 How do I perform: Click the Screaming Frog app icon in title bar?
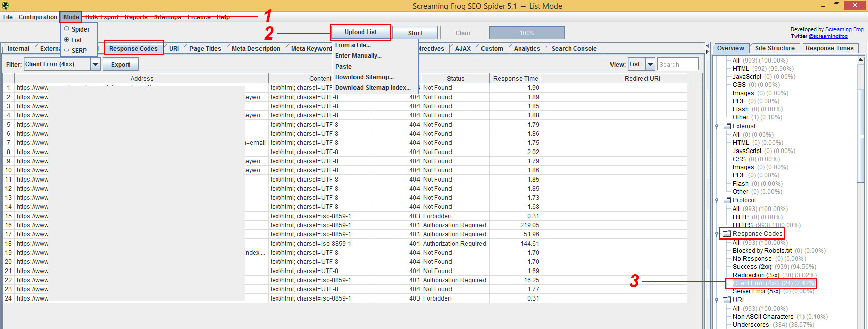coord(5,6)
